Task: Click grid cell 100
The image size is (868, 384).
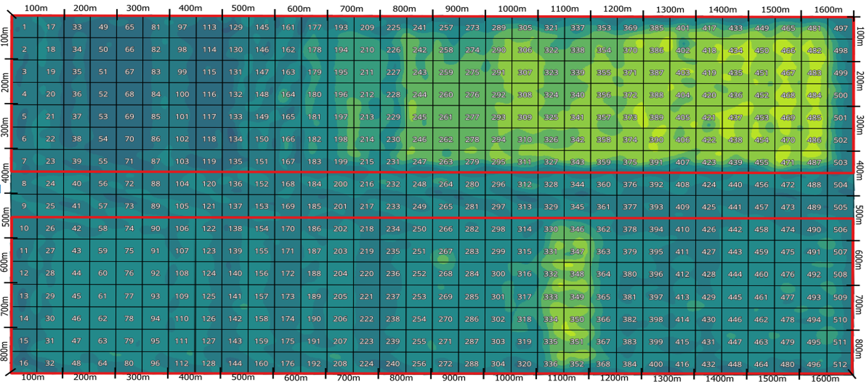Action: point(182,94)
